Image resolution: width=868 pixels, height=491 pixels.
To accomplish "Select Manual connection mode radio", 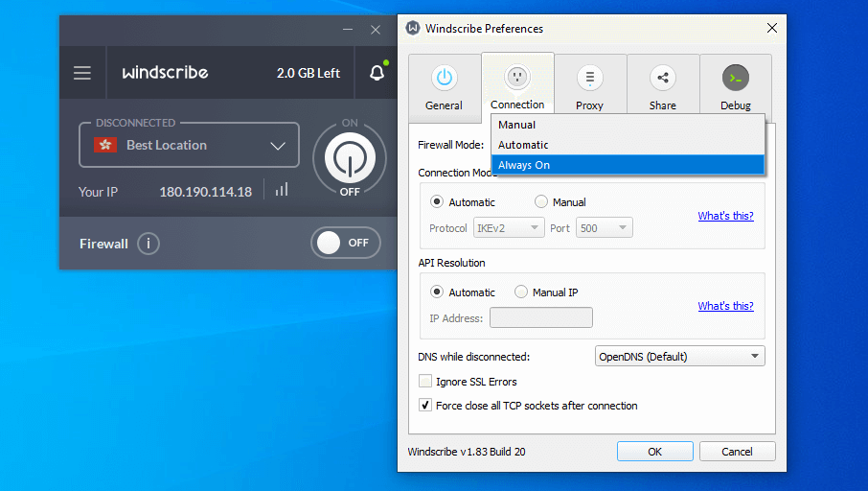I will [x=541, y=201].
